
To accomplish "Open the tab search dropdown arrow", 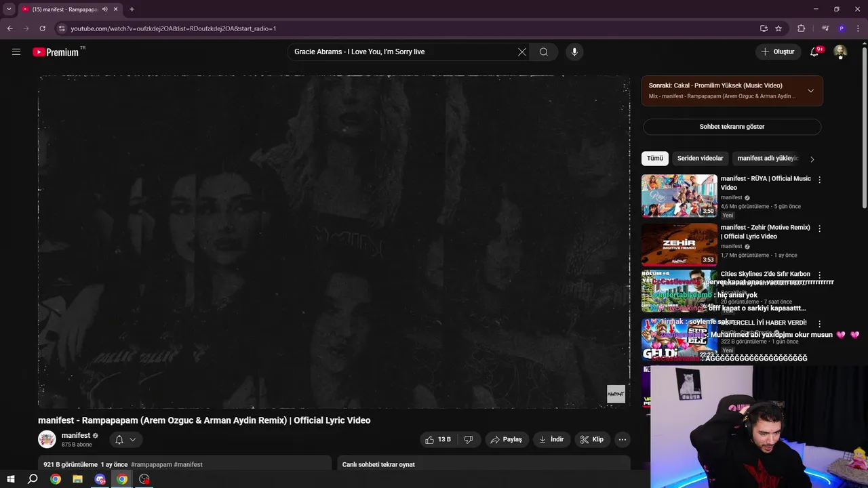I will [x=9, y=9].
